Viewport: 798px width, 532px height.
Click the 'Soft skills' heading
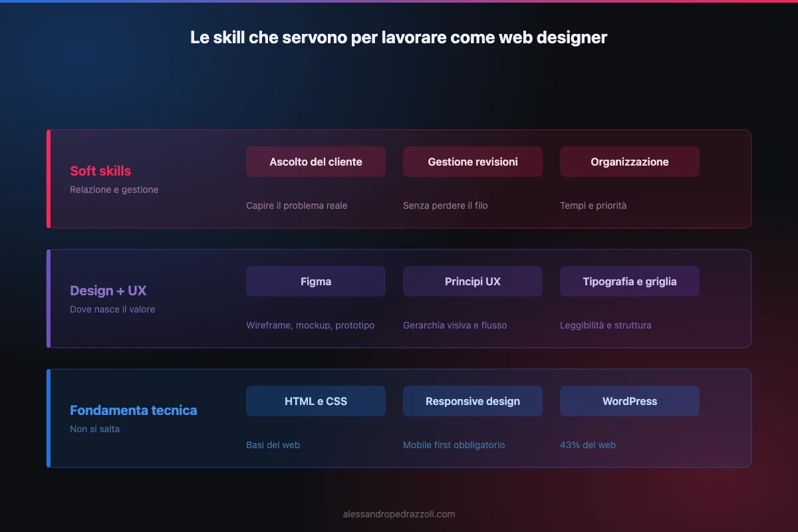tap(100, 171)
